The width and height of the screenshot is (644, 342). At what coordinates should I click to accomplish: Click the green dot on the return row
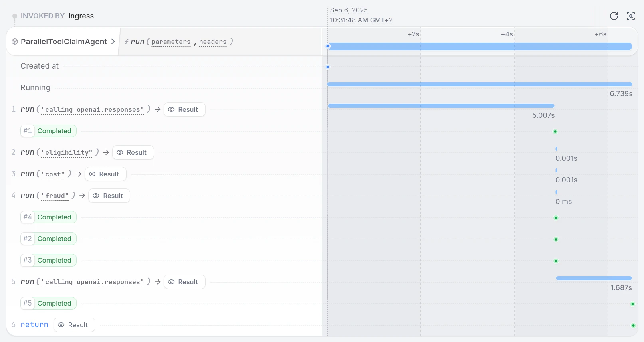(633, 326)
